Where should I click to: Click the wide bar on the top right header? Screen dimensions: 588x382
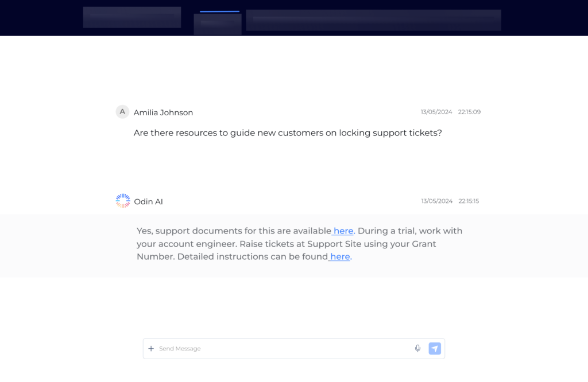pos(373,20)
